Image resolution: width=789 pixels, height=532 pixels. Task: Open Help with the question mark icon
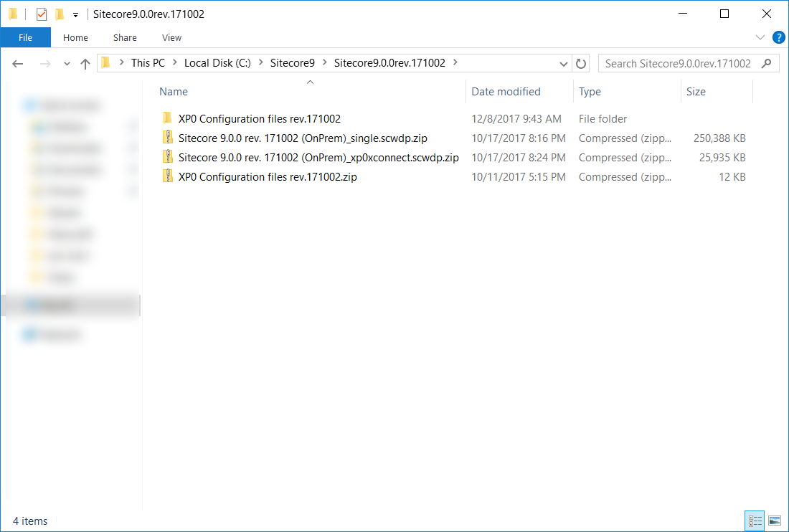[x=778, y=38]
